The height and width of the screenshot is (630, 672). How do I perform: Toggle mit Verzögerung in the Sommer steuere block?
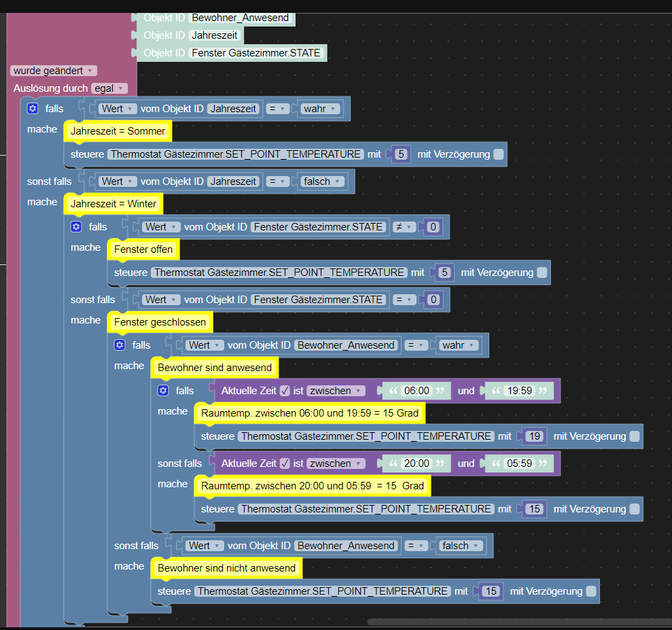coord(499,154)
